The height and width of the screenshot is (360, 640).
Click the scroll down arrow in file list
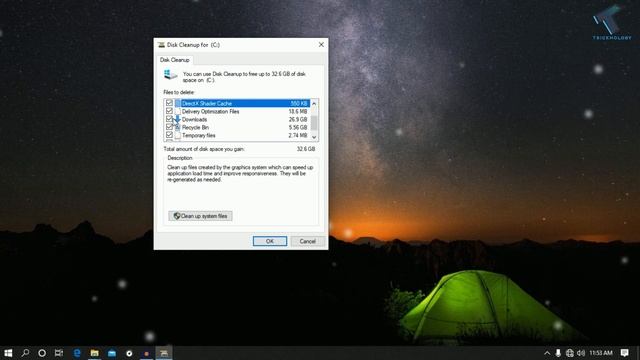[x=314, y=137]
